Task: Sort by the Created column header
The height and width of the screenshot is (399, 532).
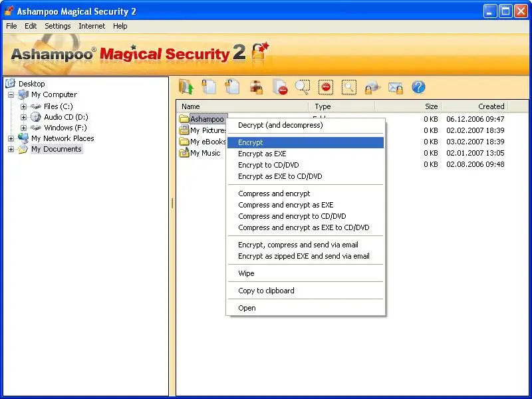Action: [475, 106]
